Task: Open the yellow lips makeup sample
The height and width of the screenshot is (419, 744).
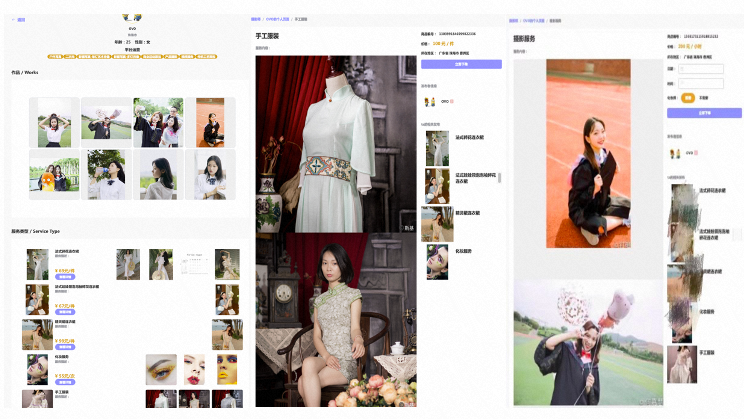Action: point(227,369)
